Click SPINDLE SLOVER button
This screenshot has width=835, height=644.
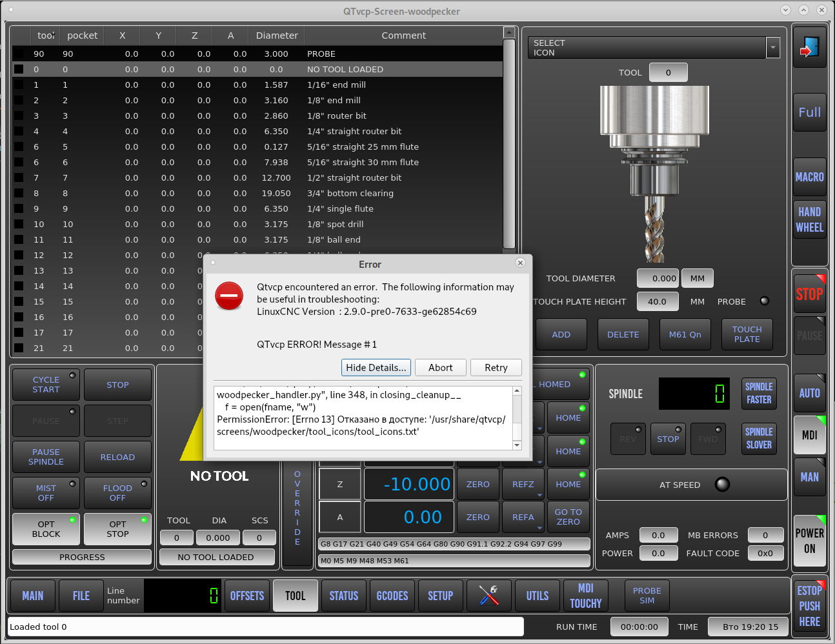pos(759,438)
